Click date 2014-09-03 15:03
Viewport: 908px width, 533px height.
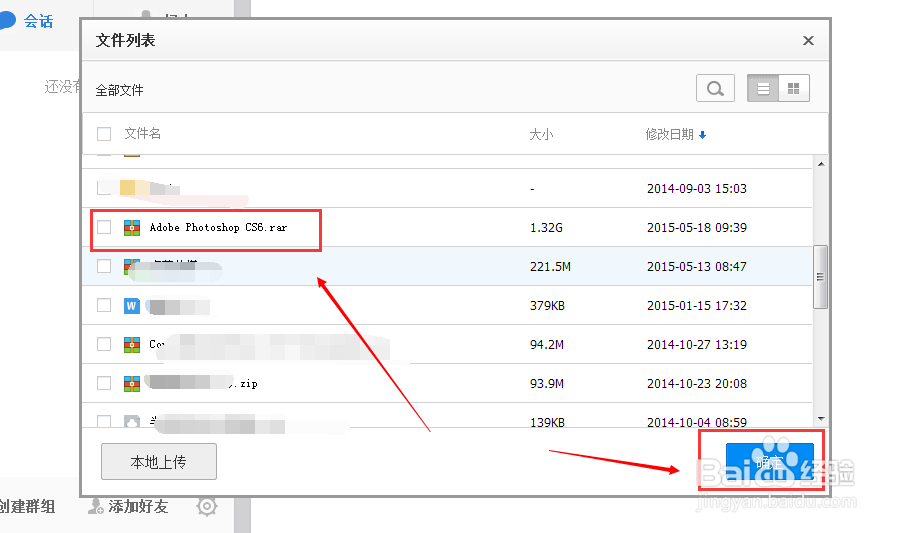tap(697, 188)
